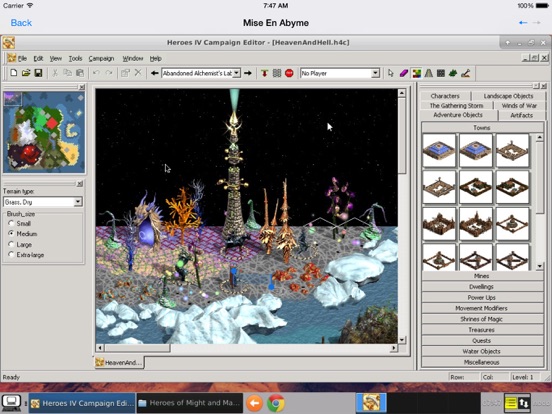Save the campaign with the floppy icon
The width and height of the screenshot is (552, 414).
pos(38,73)
